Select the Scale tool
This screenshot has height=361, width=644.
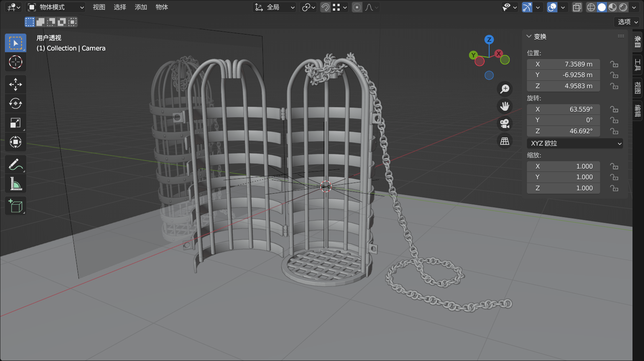click(x=16, y=123)
